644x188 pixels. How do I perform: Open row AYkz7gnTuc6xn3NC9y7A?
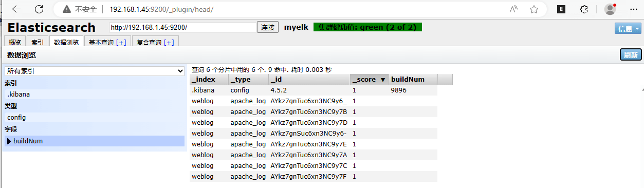pos(313,155)
